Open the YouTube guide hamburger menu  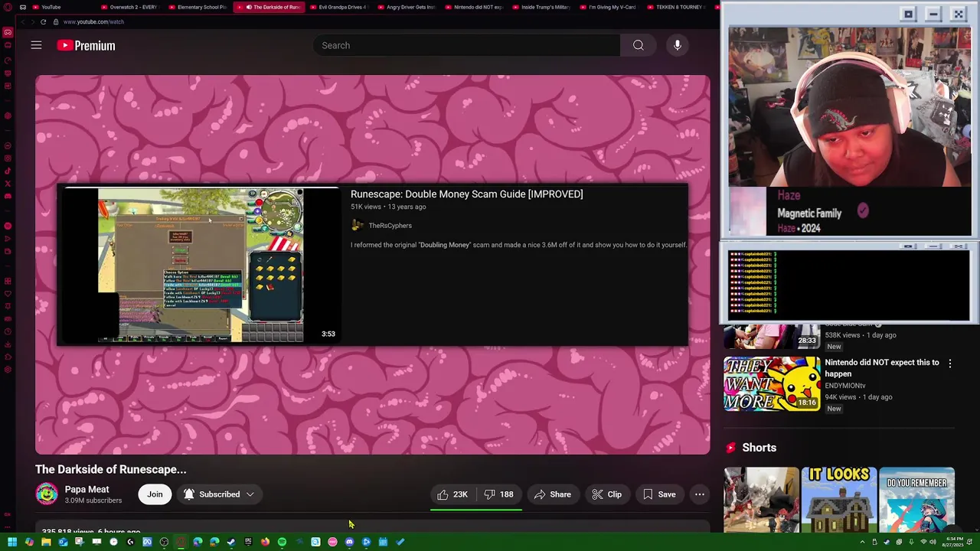click(36, 45)
